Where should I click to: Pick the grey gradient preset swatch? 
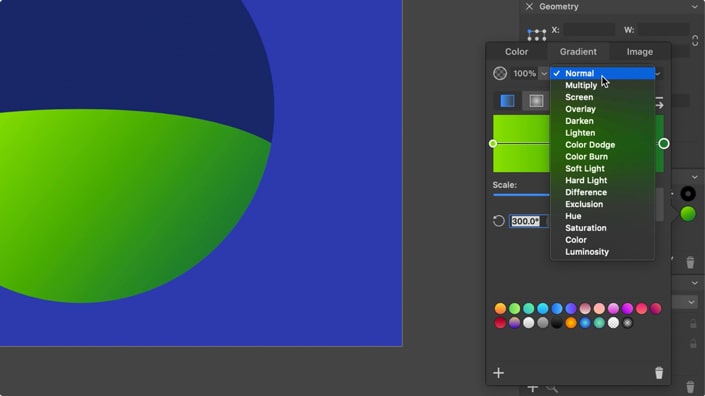543,323
